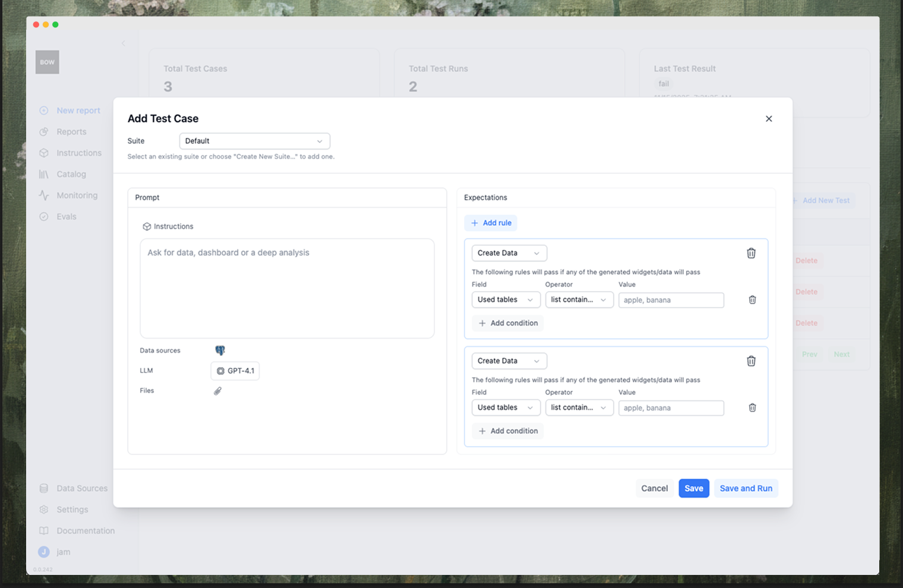This screenshot has height=588, width=903.
Task: Open Documentation from the sidebar
Action: tap(44, 530)
